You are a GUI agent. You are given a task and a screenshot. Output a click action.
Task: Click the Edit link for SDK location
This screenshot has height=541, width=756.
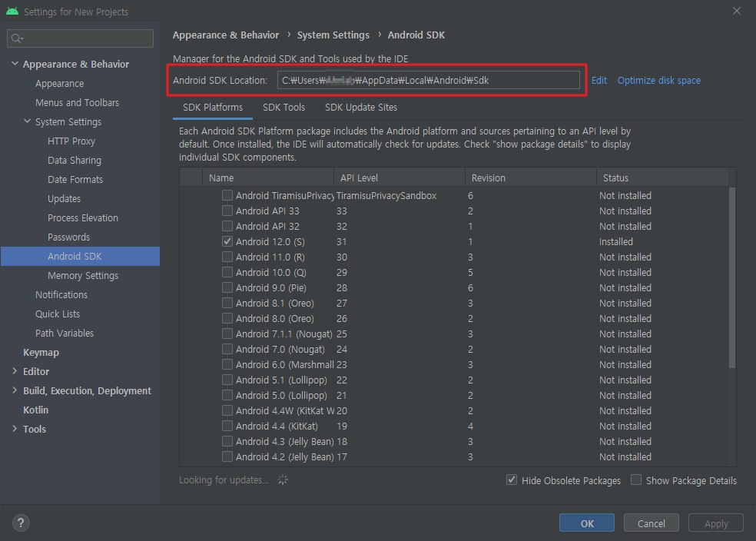[x=598, y=81]
